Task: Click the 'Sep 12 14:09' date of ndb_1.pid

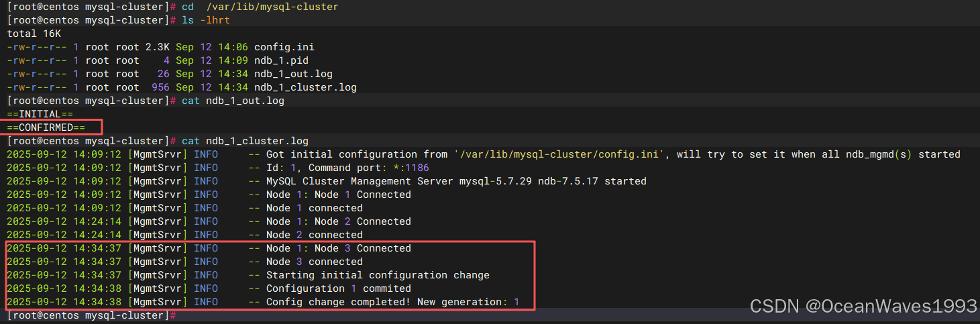Action: pos(212,60)
